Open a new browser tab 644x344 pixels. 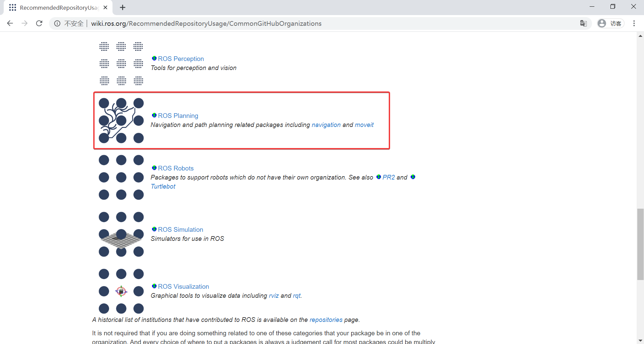click(123, 7)
